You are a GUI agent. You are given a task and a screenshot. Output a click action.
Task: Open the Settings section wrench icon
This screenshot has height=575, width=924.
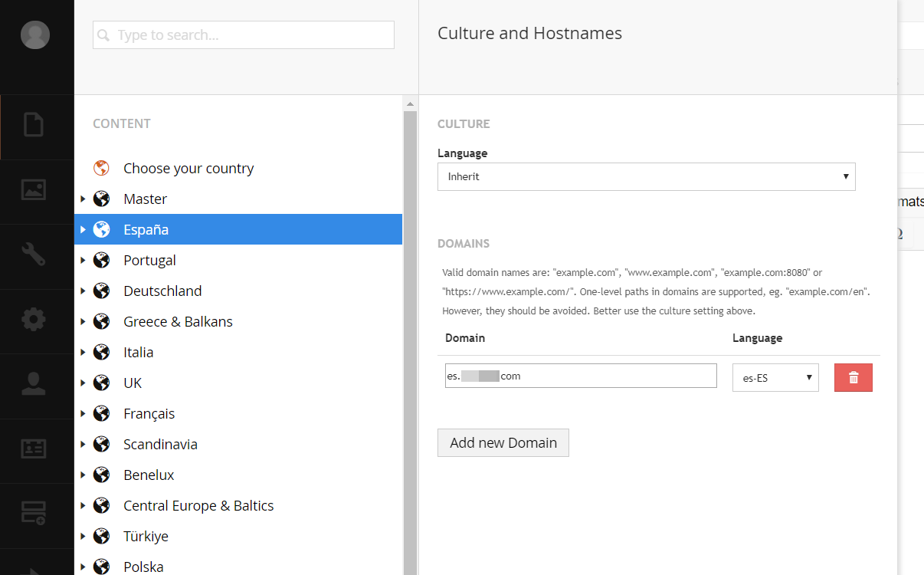34,254
